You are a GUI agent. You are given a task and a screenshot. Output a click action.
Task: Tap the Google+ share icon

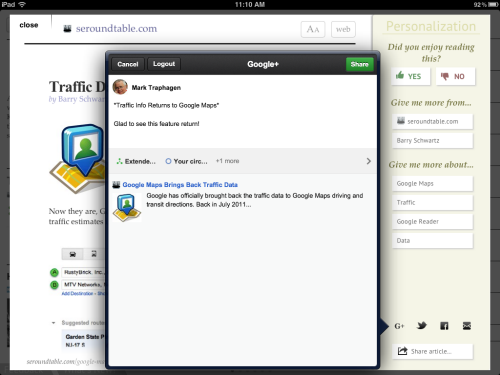point(399,326)
